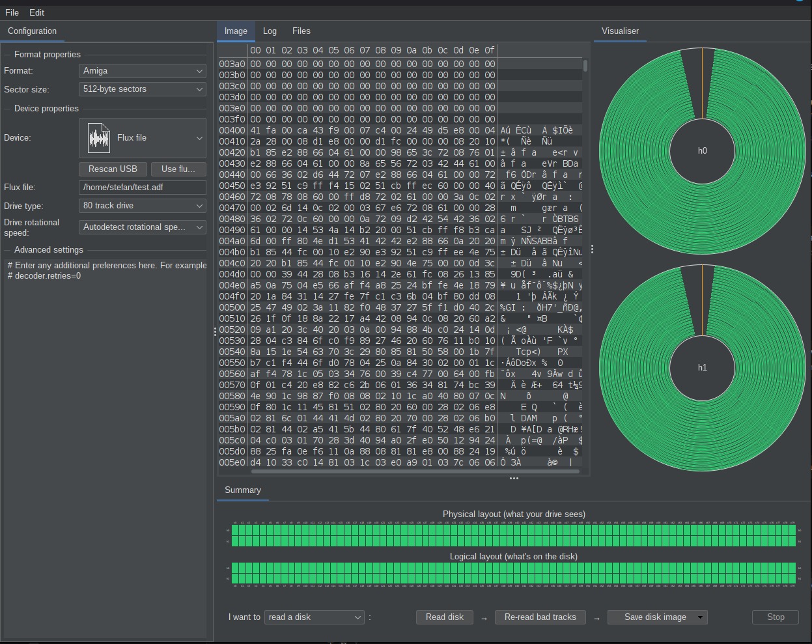Open the 'I want to' read a disk dropdown
The image size is (812, 644).
pos(315,617)
